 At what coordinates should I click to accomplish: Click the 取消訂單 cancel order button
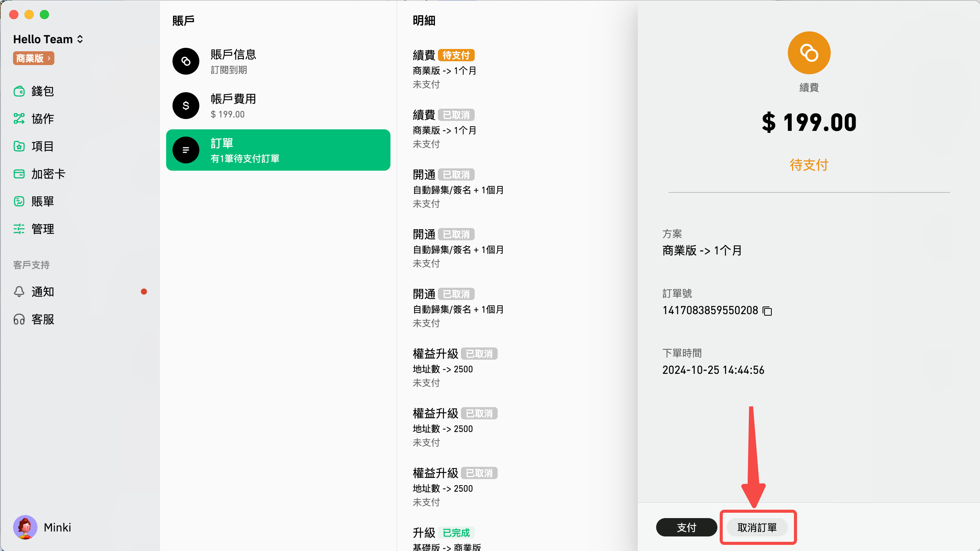click(757, 527)
